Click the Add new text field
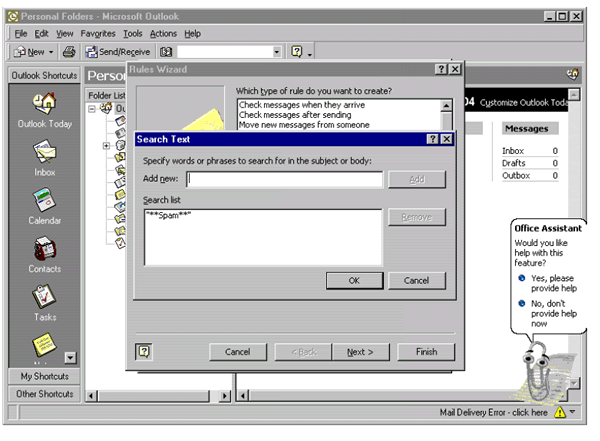The image size is (600, 441). pos(285,179)
